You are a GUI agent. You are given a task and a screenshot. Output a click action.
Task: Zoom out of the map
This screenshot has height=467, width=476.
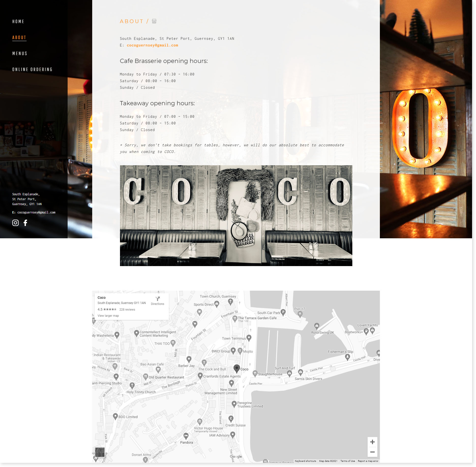pyautogui.click(x=372, y=452)
